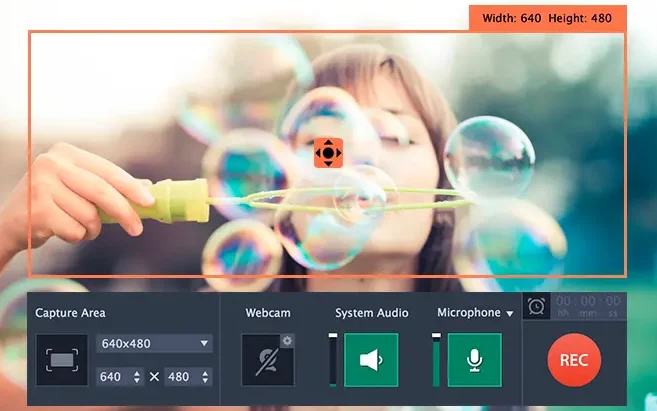Click the Microphone label text
The height and width of the screenshot is (411, 657).
point(468,313)
